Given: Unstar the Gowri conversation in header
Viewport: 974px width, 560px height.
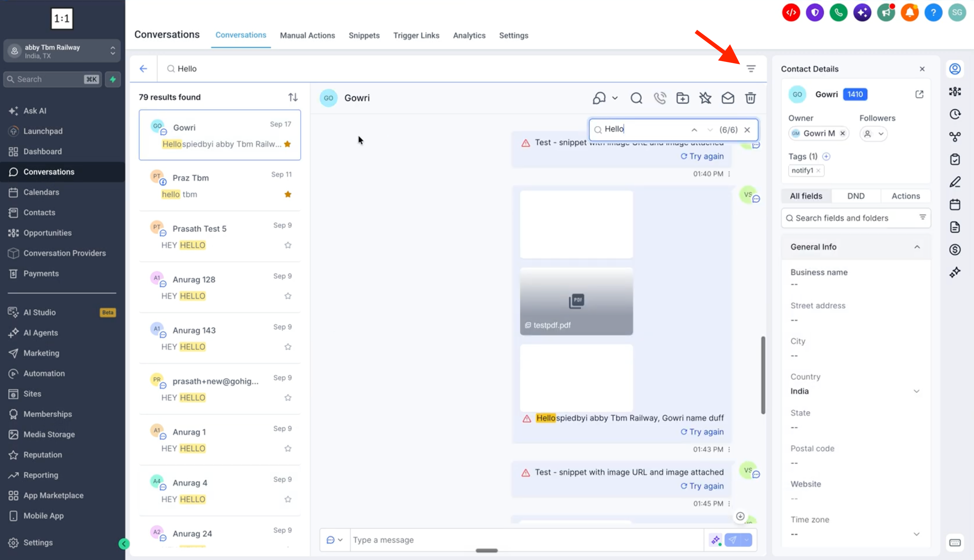Looking at the screenshot, I should 705,98.
